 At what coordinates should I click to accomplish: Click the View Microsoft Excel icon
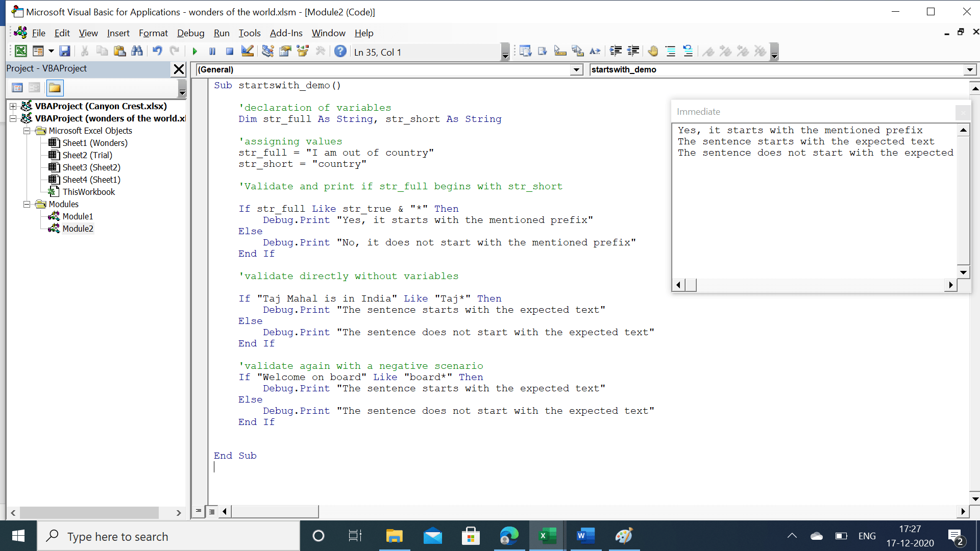[21, 52]
